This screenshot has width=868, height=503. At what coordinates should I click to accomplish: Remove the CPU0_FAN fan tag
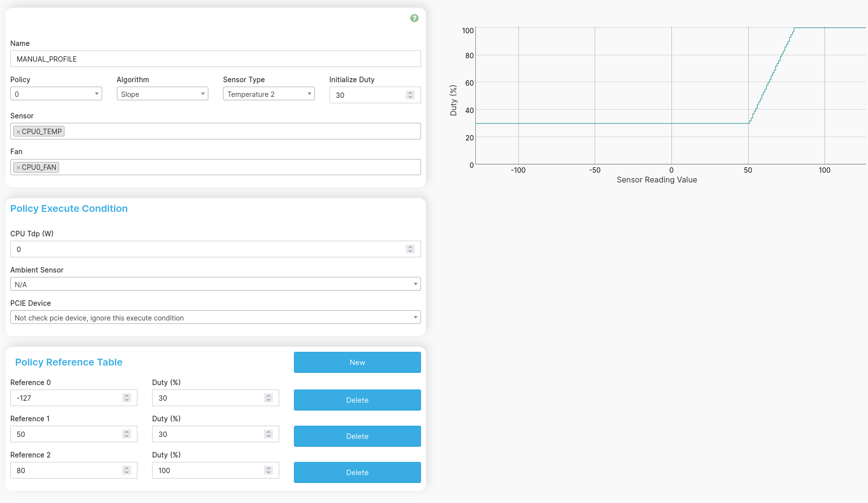[x=19, y=167]
